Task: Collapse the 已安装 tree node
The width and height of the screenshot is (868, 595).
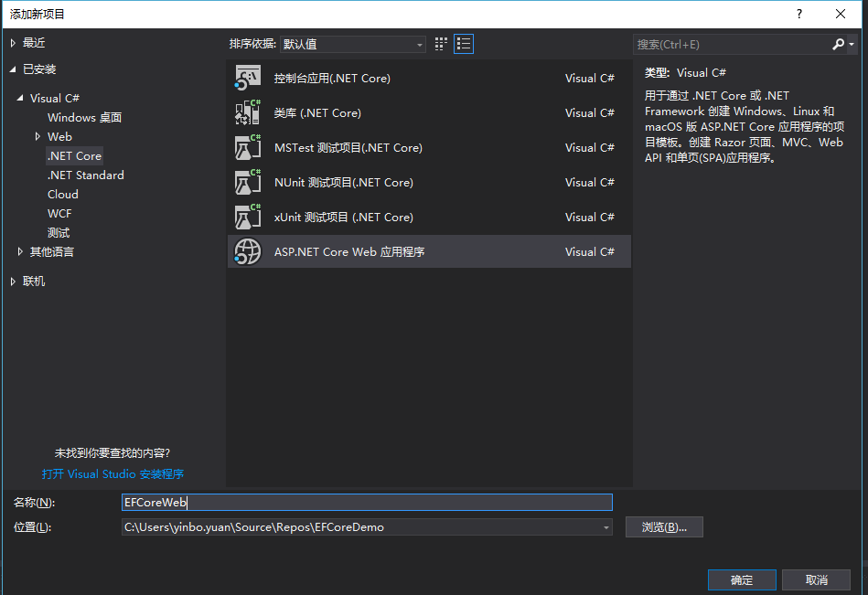Action: pos(13,69)
